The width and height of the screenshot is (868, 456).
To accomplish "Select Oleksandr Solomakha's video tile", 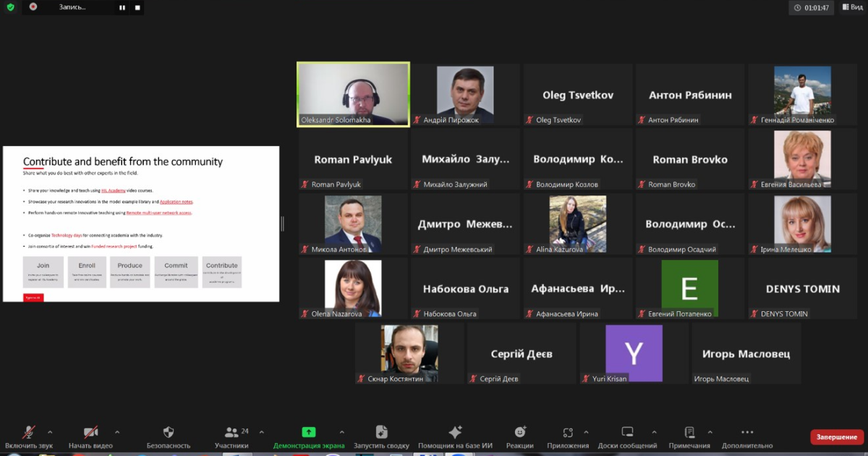I will click(x=353, y=94).
